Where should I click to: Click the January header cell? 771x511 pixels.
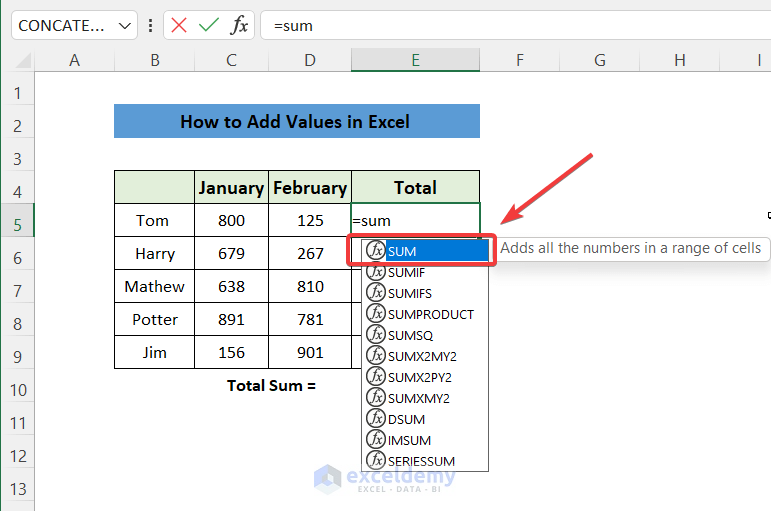click(231, 187)
